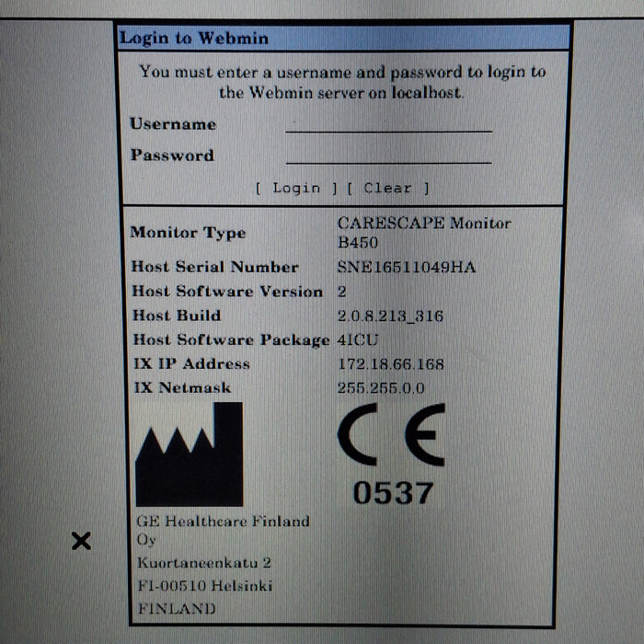644x644 pixels.
Task: Click the 'Kuortaneenkatu 2' address line
Action: click(x=204, y=562)
